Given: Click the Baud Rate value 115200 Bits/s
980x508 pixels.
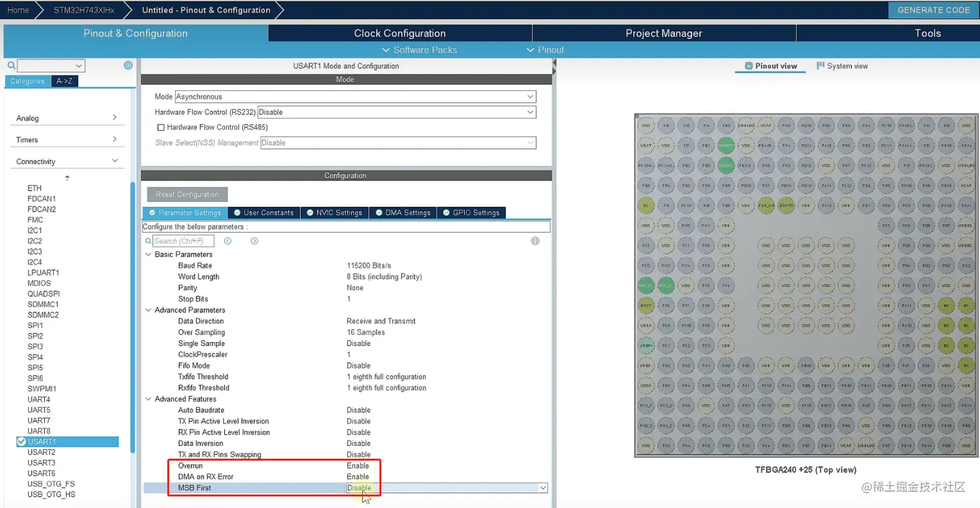Looking at the screenshot, I should click(369, 266).
